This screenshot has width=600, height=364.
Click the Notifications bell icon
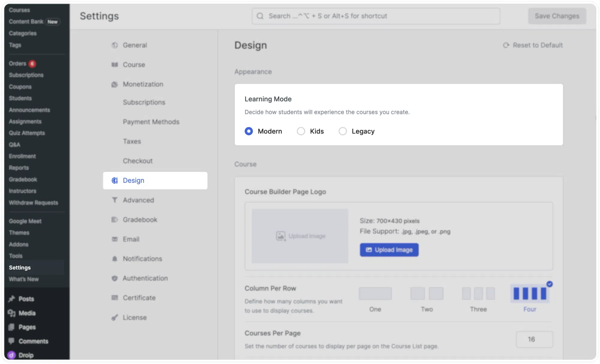[115, 259]
